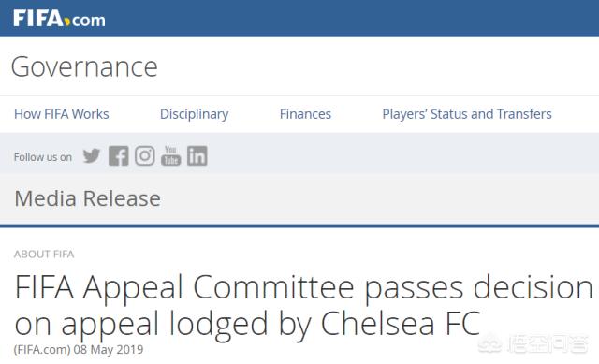Viewport: 599px width, 364px height.
Task: Open the Facebook social icon
Action: coord(119,156)
